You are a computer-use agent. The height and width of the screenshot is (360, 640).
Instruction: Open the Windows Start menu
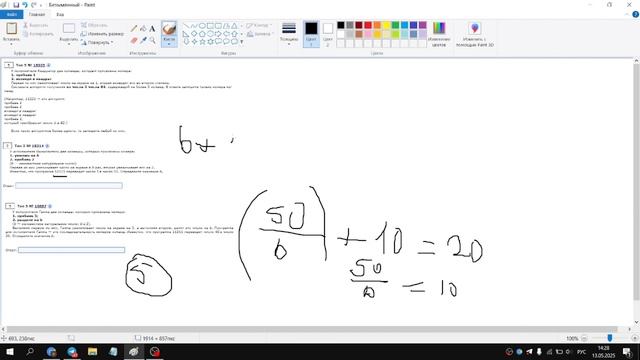10,351
